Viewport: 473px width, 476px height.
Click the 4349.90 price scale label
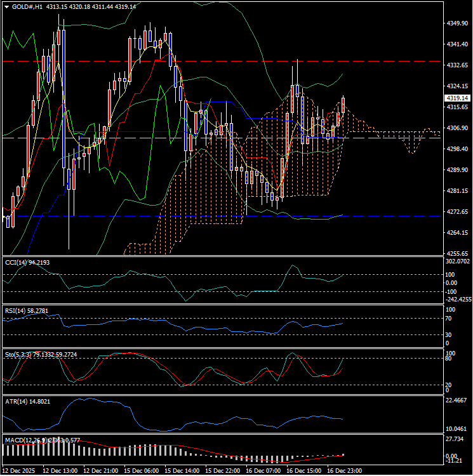coord(457,23)
